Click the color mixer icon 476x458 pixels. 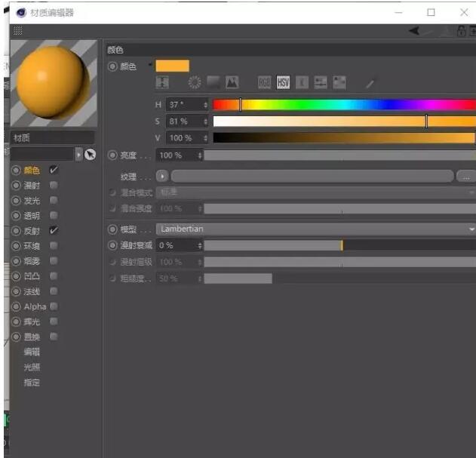click(x=319, y=82)
